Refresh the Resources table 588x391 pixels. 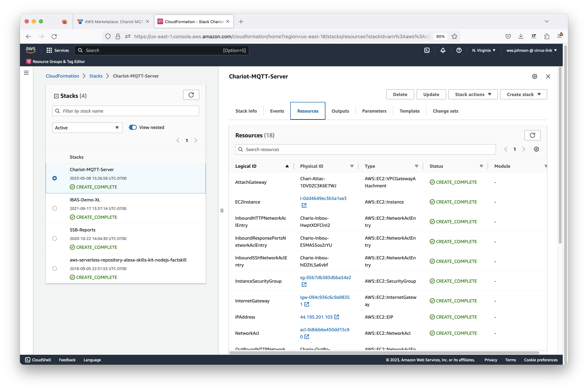tap(532, 135)
